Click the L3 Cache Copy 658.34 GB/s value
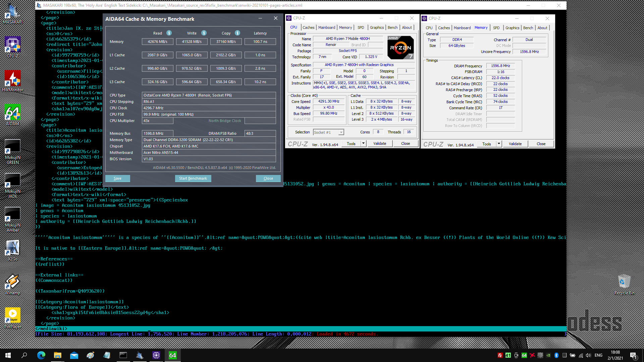 [x=226, y=82]
